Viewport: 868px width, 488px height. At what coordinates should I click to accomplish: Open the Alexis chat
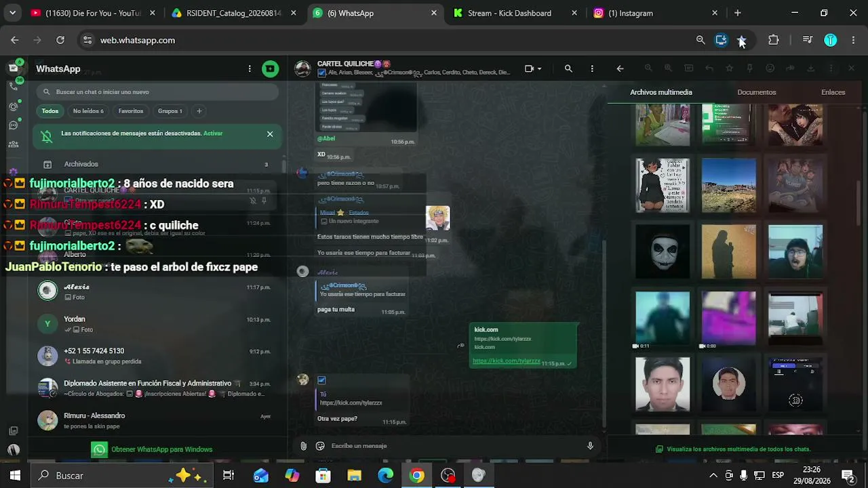point(157,291)
